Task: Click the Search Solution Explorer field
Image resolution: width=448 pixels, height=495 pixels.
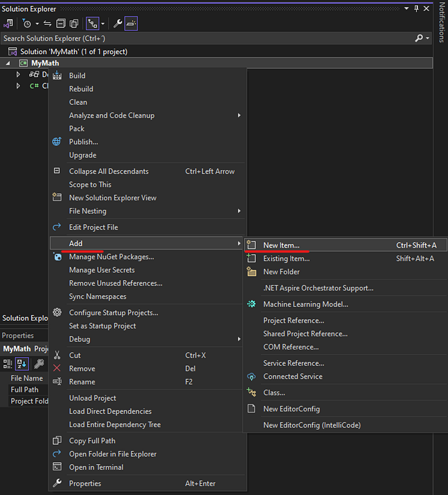Action: coord(207,38)
